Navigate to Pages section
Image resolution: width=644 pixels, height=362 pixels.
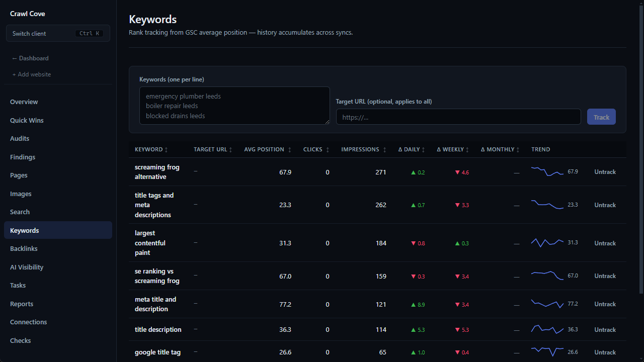58,175
